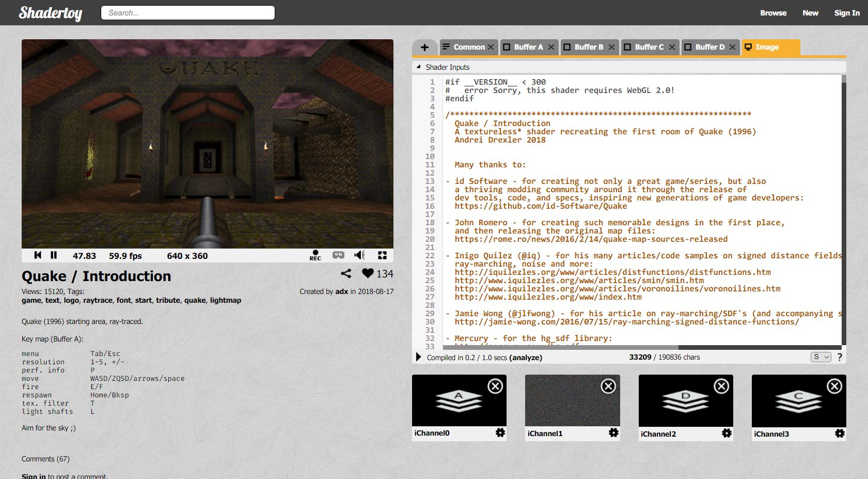Open iChannel0 settings gear
Image resolution: width=868 pixels, height=479 pixels.
500,433
